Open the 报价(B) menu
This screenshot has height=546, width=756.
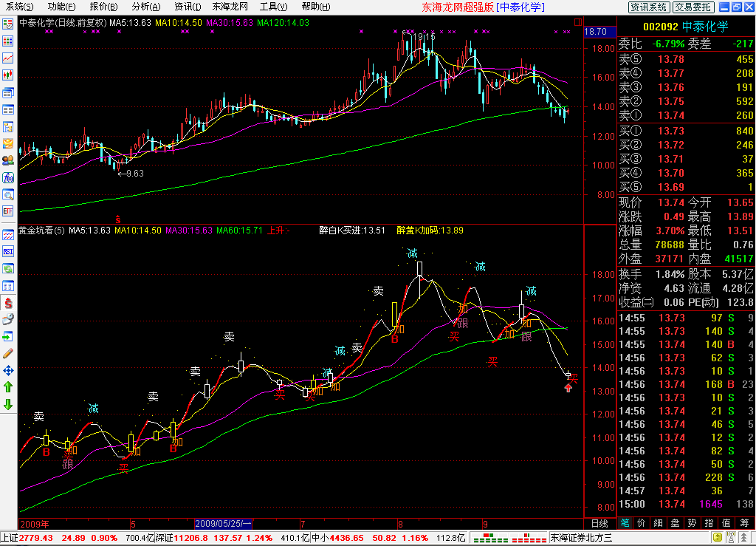click(103, 7)
